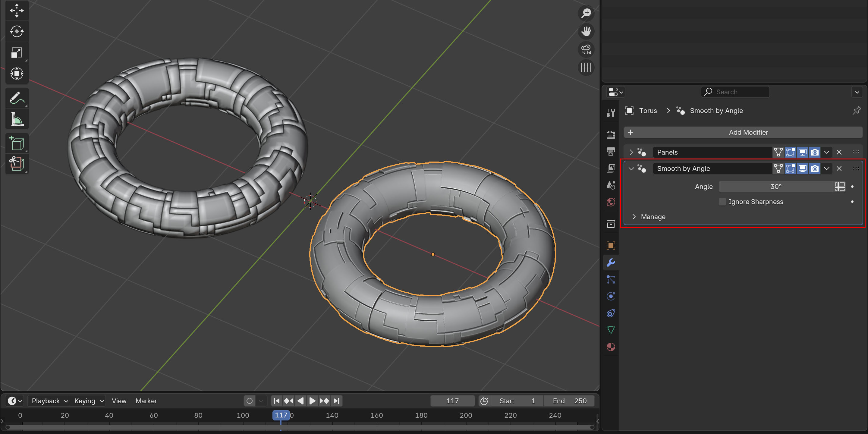
Task: Toggle use preview range clock icon
Action: [x=484, y=401]
